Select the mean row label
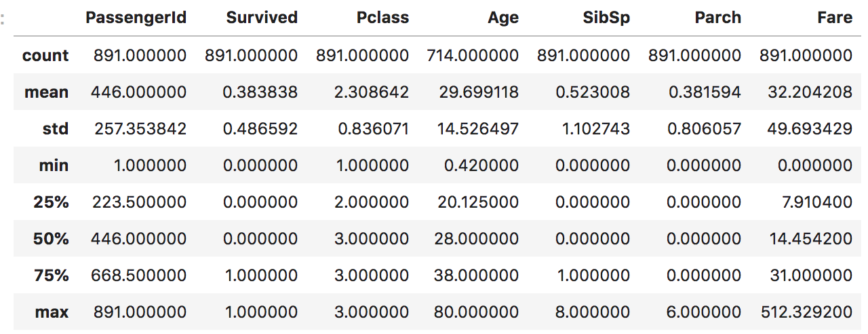868x334 pixels. point(47,92)
